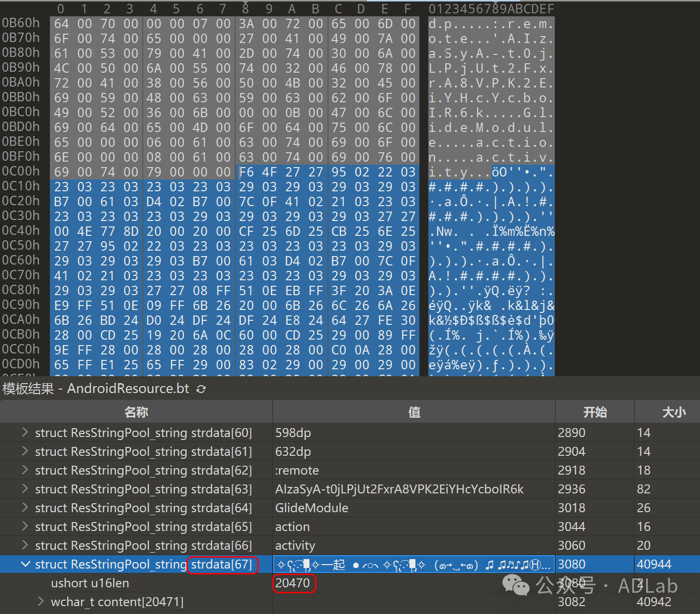The height and width of the screenshot is (614, 700).
Task: Click hex byte F6 in row 0C00h
Action: [x=246, y=172]
